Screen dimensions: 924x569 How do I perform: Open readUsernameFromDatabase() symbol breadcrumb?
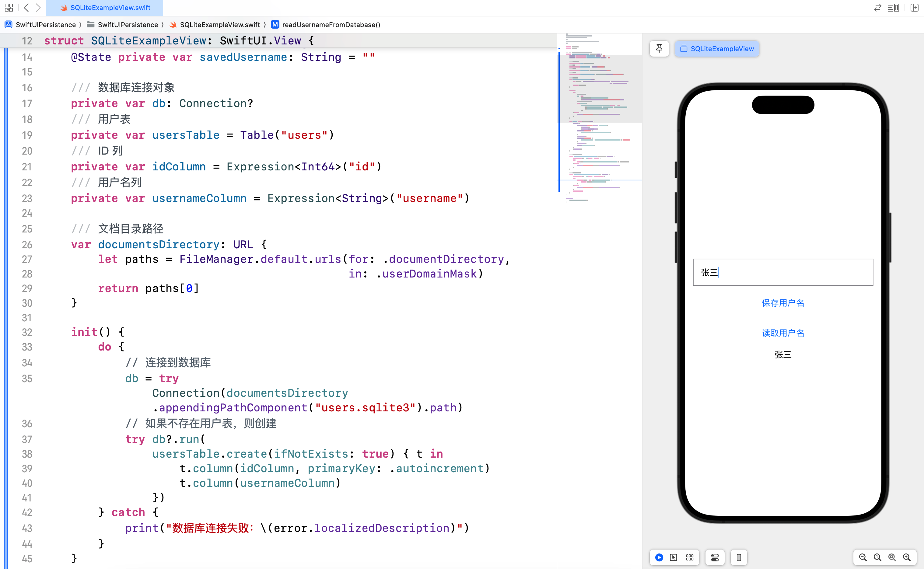(x=326, y=24)
